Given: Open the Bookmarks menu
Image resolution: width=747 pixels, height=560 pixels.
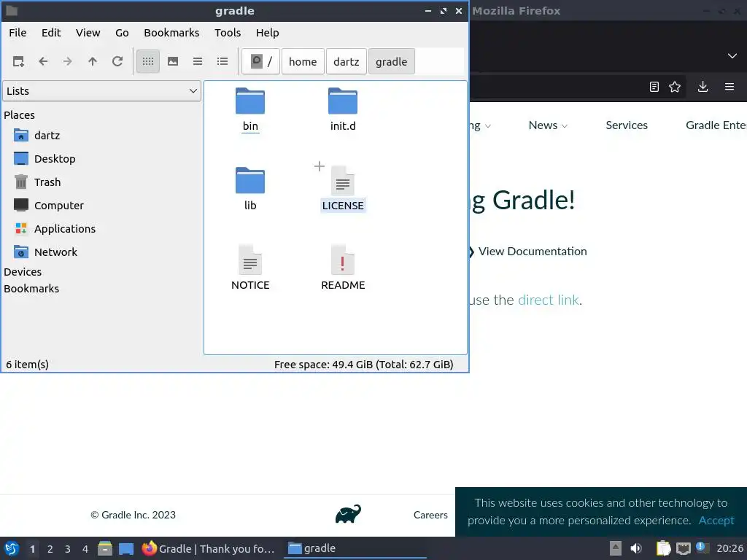Looking at the screenshot, I should point(171,33).
